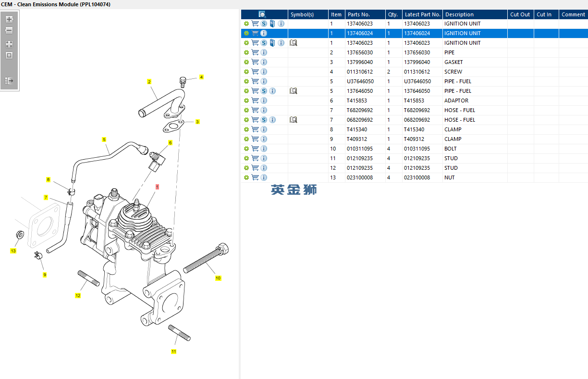
Task: Sort by the Parts No. column header
Action: point(365,14)
